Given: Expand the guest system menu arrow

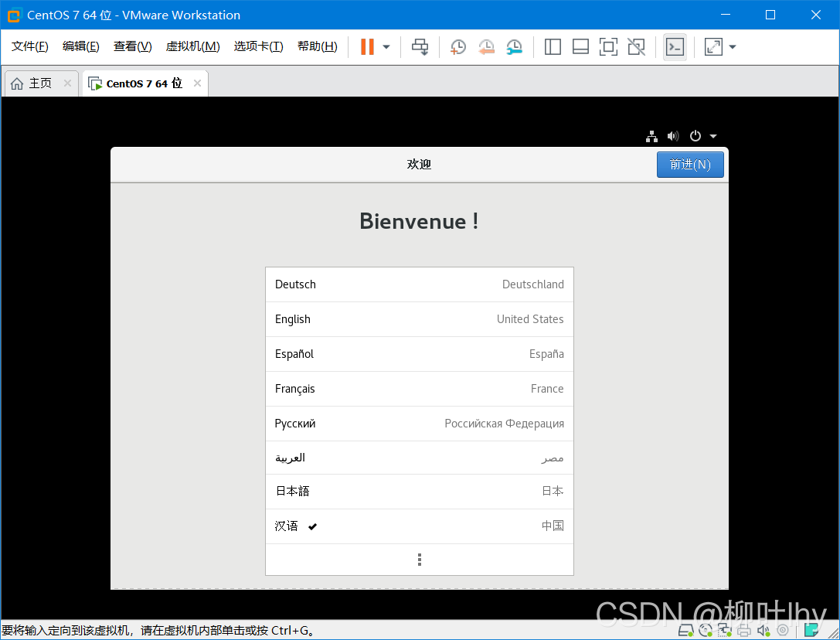Looking at the screenshot, I should tap(713, 136).
